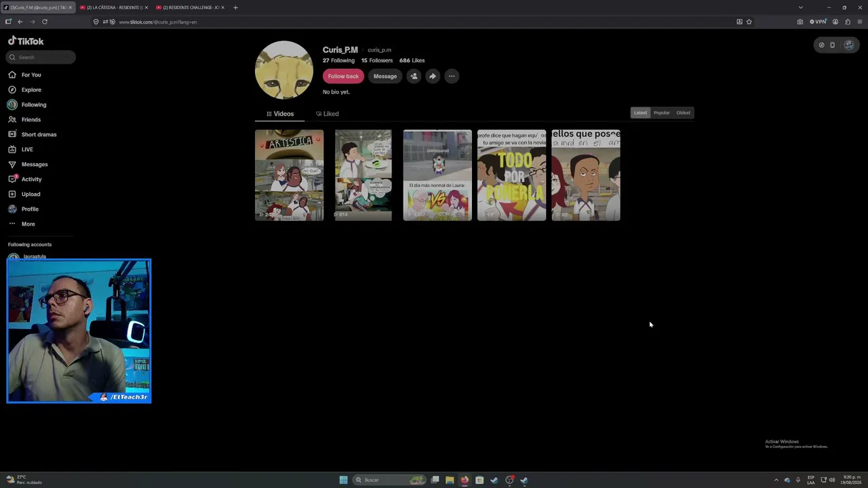868x488 pixels.
Task: Open the Curis_P.M profile picture
Action: coord(284,70)
